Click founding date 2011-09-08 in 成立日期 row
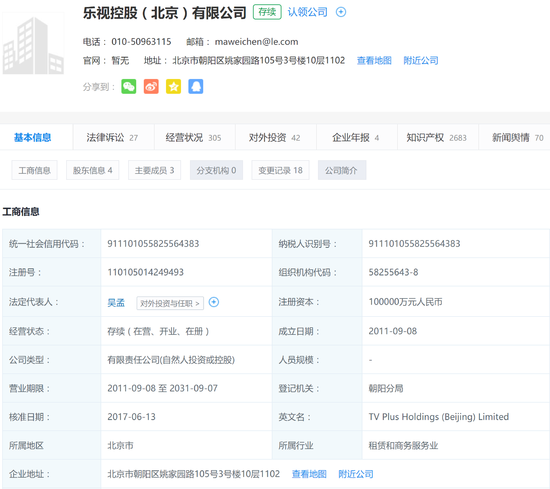The image size is (550, 489). point(393,331)
